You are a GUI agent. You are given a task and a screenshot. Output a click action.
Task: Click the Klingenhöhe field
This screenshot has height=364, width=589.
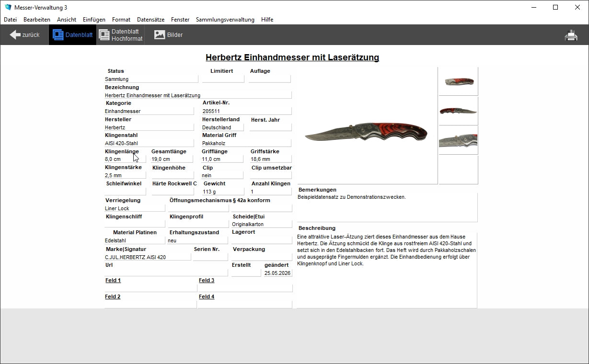click(173, 175)
